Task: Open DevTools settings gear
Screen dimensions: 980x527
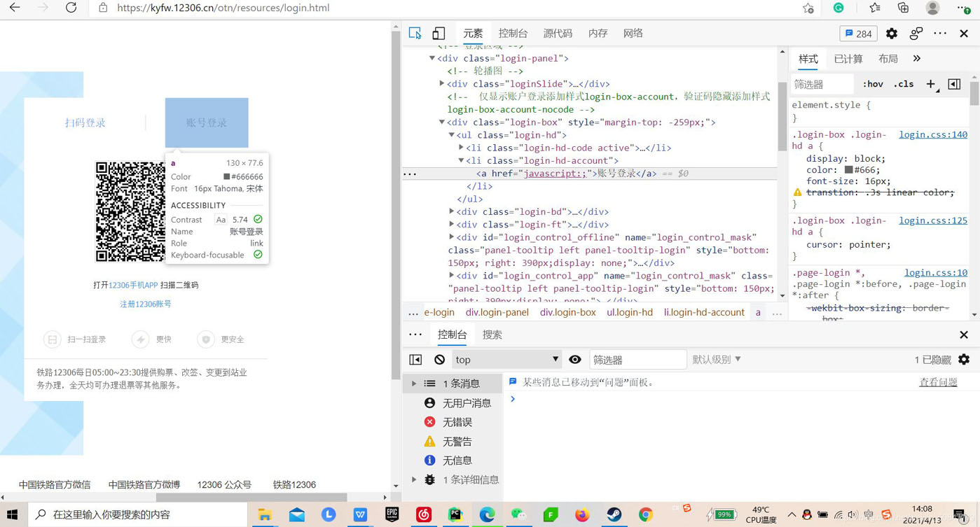Action: (x=891, y=33)
